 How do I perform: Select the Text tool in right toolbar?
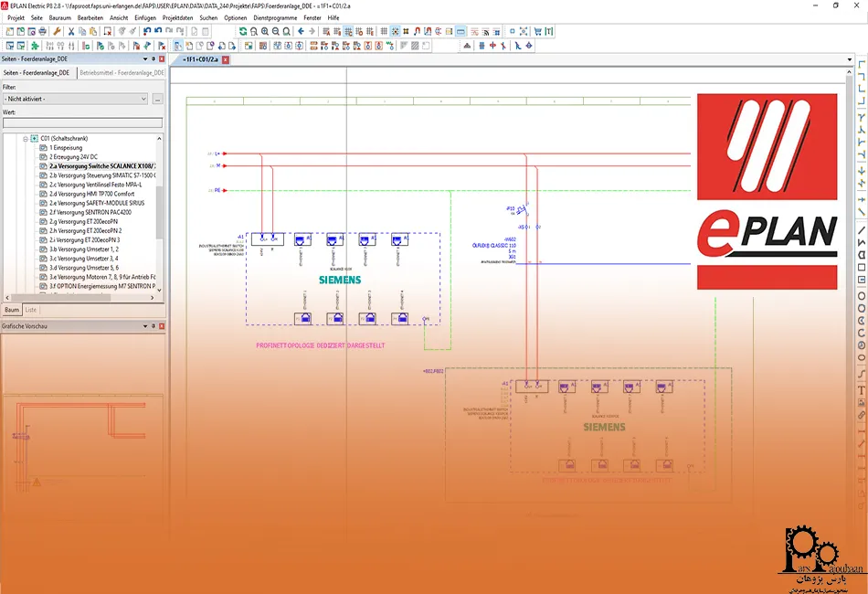pyautogui.click(x=862, y=390)
